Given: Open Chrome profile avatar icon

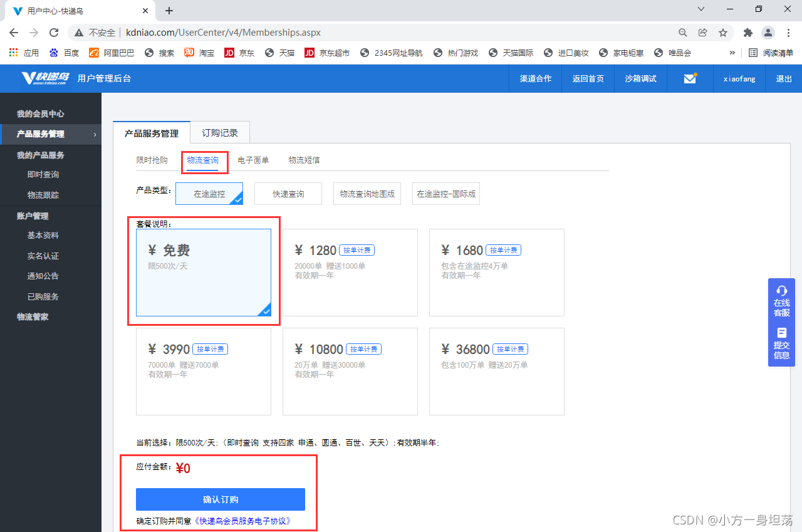Looking at the screenshot, I should (768, 33).
